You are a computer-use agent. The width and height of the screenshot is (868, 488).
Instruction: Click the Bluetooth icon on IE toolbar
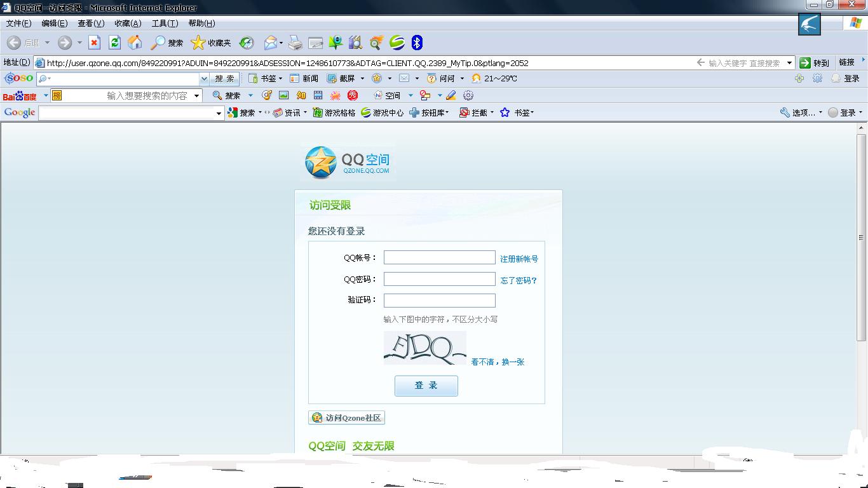(x=417, y=43)
